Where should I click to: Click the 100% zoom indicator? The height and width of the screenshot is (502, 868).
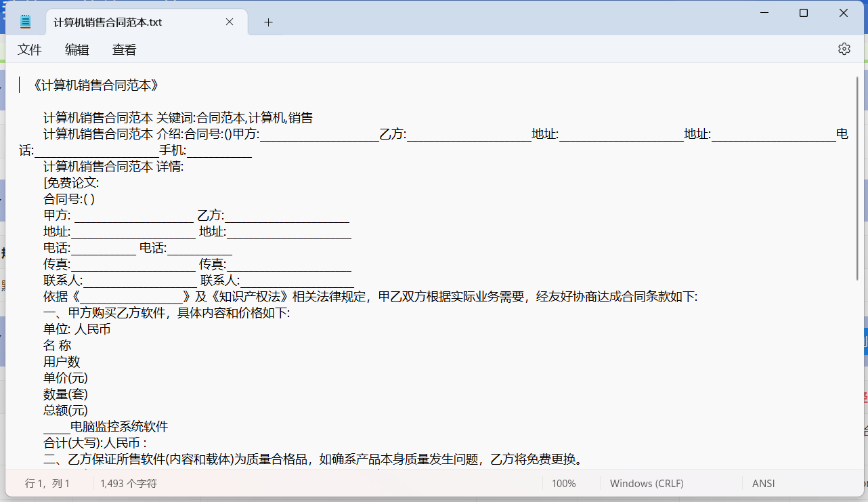[565, 483]
